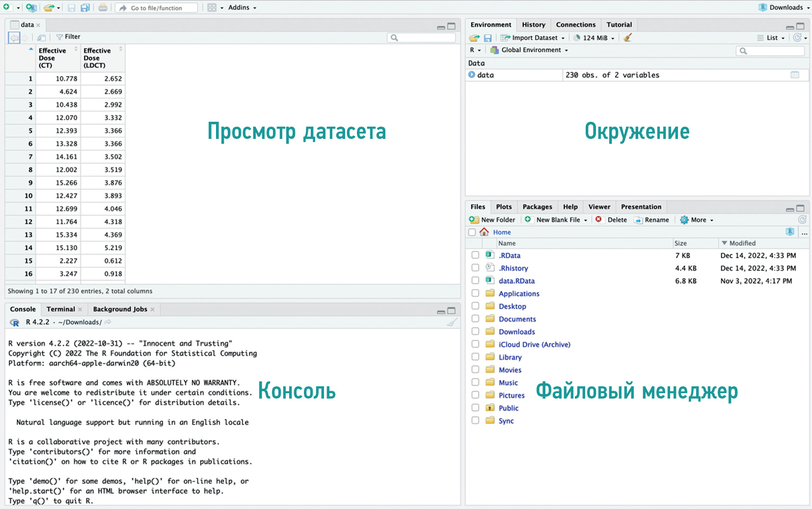Image resolution: width=812 pixels, height=509 pixels.
Task: Click the broom icon to clear the environment
Action: tap(627, 38)
